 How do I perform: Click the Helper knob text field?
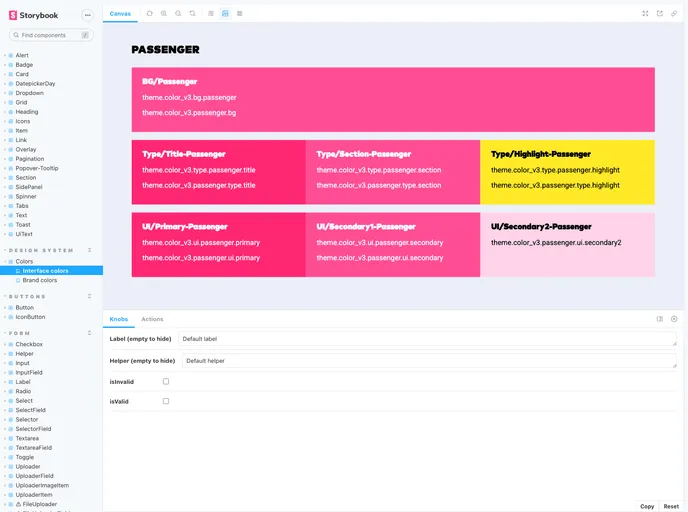(x=429, y=361)
